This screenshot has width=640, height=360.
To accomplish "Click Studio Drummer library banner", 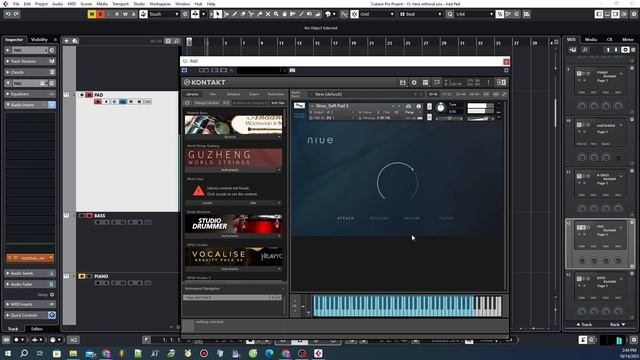I will [x=233, y=224].
